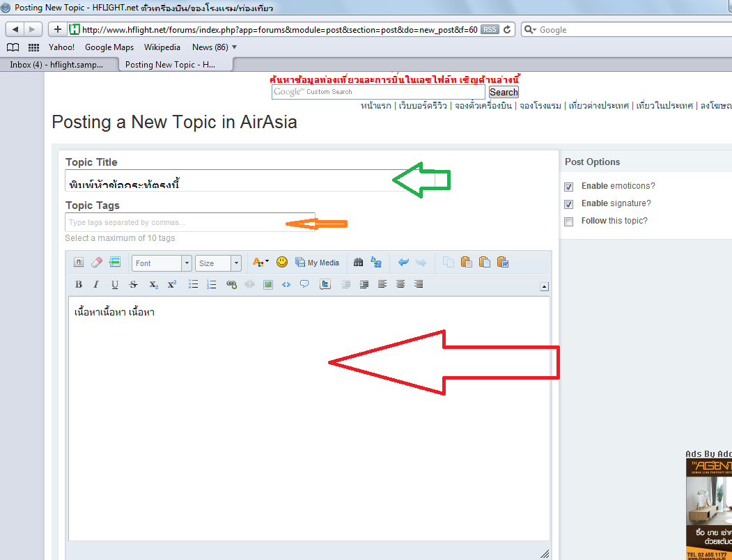The image size is (732, 560).
Task: Insert a link with the chain icon
Action: click(231, 284)
